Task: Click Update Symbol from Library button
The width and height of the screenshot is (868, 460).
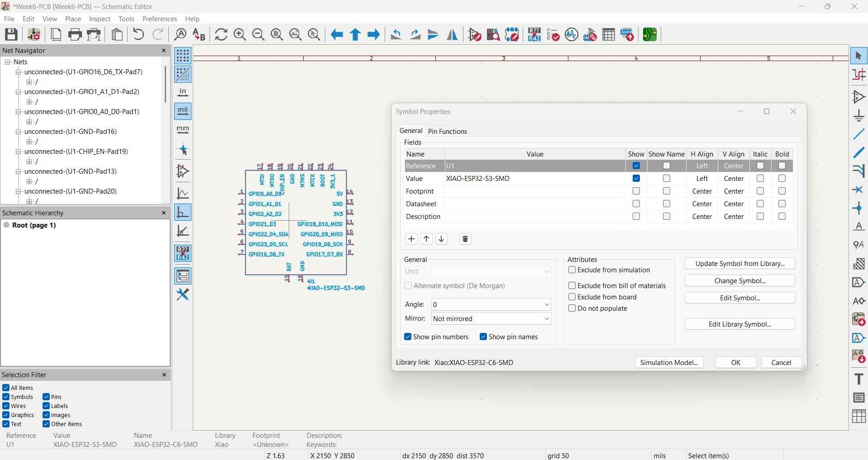Action: [x=740, y=264]
